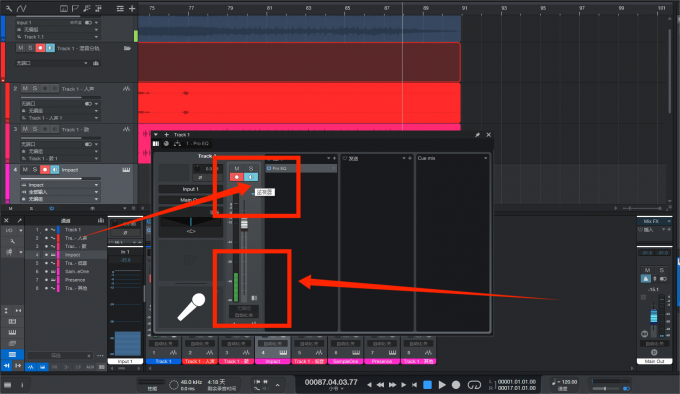Mute the Impact track with M button
The height and width of the screenshot is (394, 680).
pos(25,170)
